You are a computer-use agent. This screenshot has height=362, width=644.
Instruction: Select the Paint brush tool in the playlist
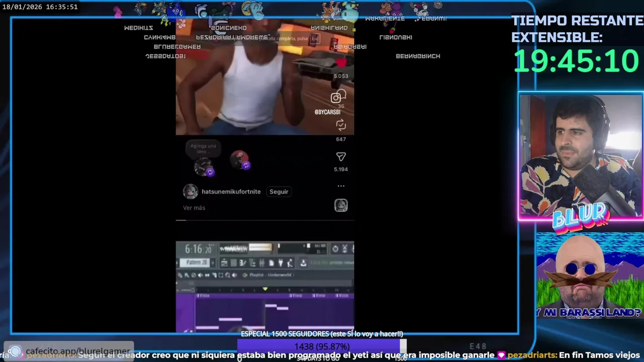[x=187, y=275]
